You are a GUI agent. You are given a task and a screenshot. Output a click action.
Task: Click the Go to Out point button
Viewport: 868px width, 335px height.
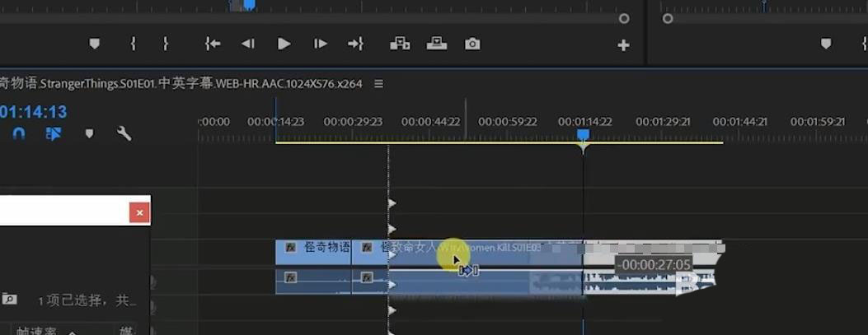tap(355, 44)
